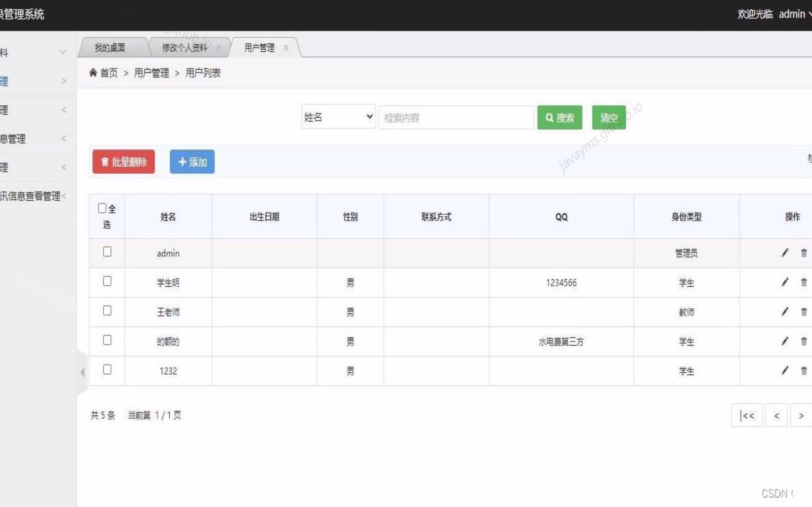Delete 王老师 using the trash icon
The width and height of the screenshot is (812, 507).
[x=804, y=312]
